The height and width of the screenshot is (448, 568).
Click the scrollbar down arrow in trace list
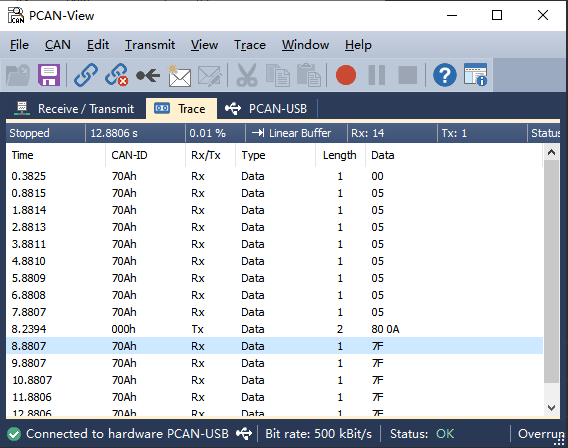click(x=551, y=408)
